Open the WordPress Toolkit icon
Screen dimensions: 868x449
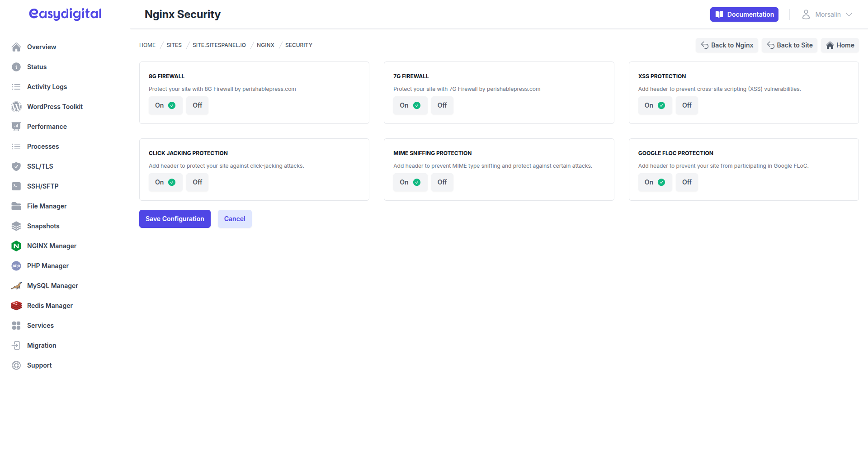tap(16, 106)
